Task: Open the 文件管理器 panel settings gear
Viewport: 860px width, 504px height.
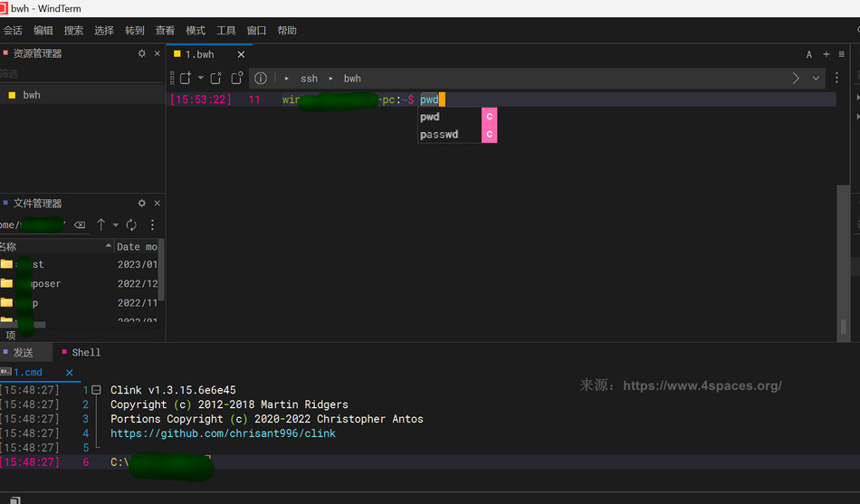Action: 141,204
